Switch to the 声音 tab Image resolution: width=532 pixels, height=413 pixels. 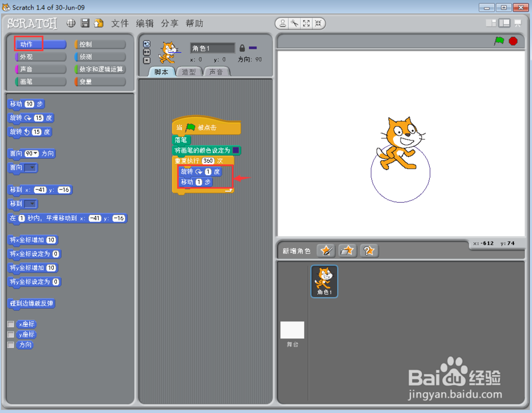pos(217,72)
